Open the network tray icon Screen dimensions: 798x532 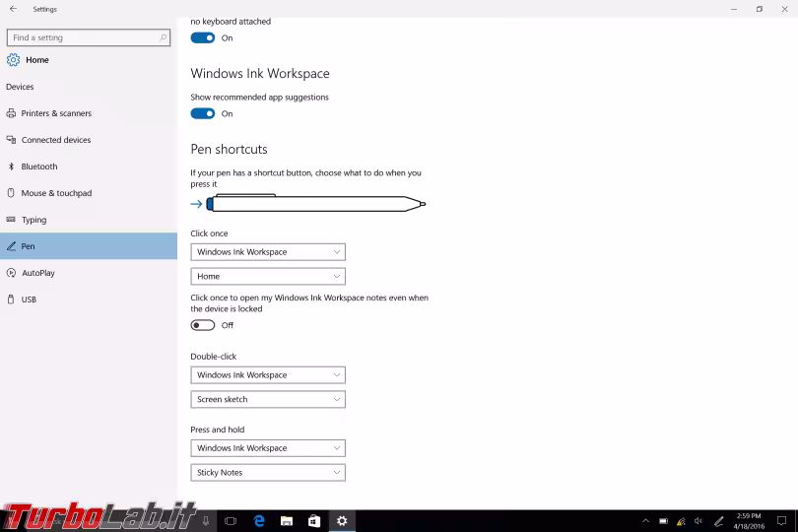[x=681, y=521]
